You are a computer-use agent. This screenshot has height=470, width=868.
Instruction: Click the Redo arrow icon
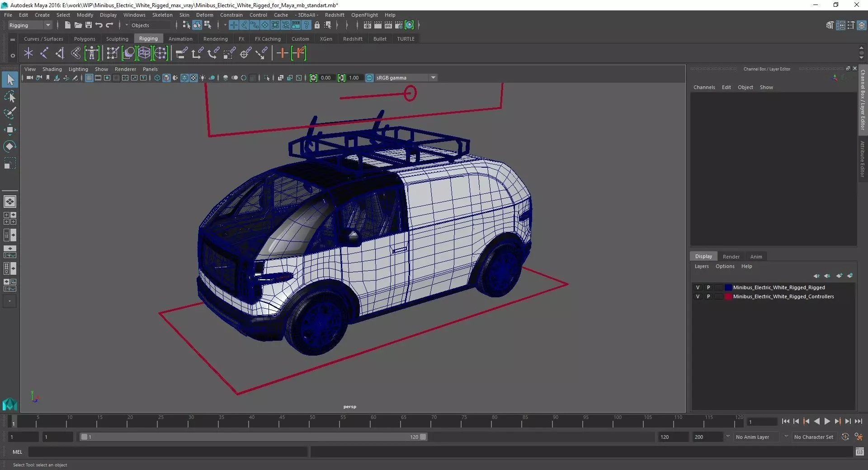tap(109, 25)
